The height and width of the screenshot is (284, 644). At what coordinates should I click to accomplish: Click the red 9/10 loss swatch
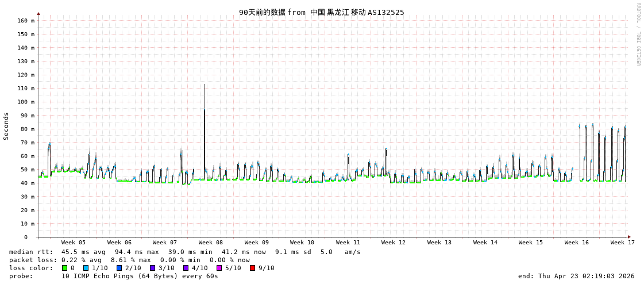coord(253,268)
